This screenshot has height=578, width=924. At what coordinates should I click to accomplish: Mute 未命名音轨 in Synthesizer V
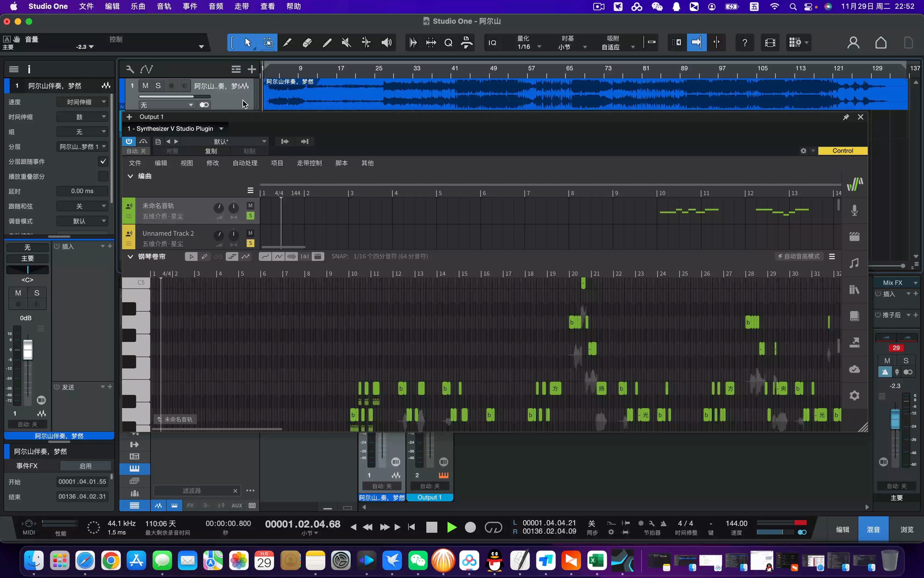tap(250, 206)
